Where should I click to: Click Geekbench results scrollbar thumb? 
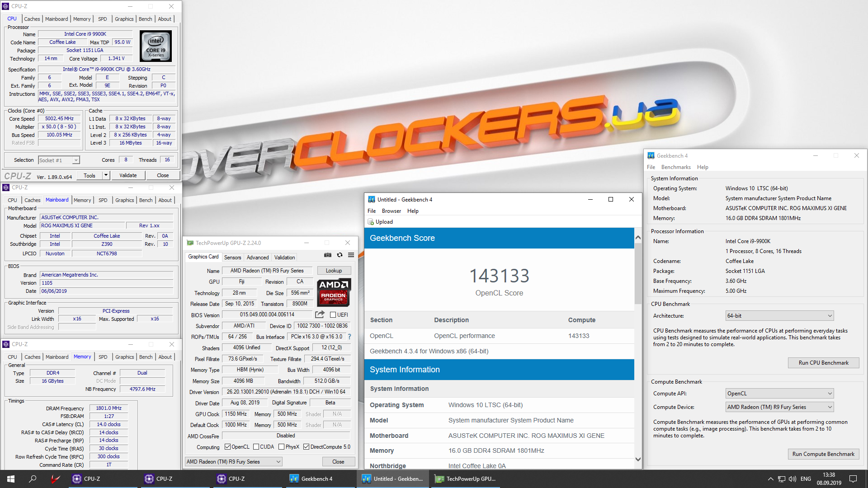638,273
